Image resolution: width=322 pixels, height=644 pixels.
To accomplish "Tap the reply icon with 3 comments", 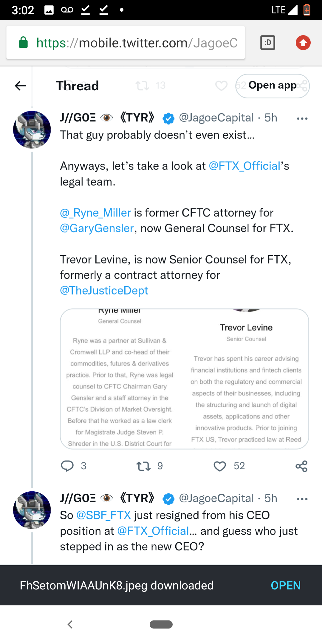I will click(67, 466).
